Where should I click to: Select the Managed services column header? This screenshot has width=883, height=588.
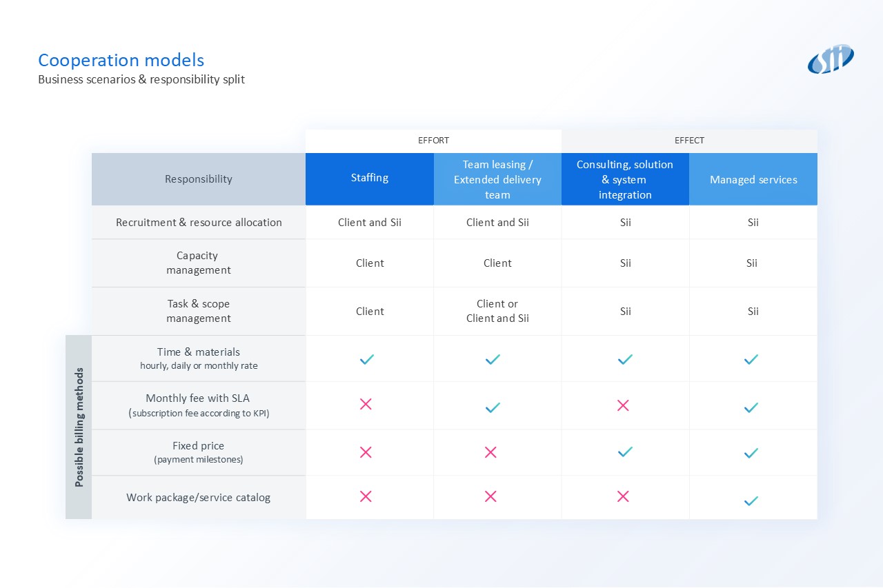click(753, 180)
